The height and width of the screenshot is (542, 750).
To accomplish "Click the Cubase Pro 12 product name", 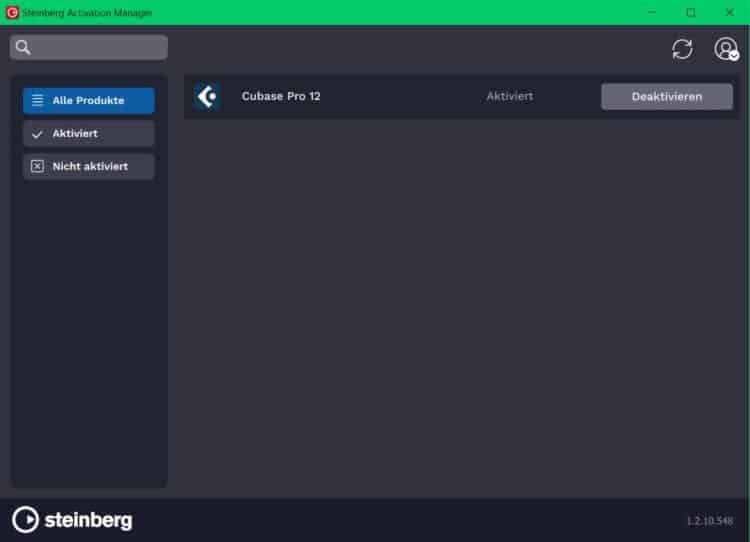I will click(281, 96).
